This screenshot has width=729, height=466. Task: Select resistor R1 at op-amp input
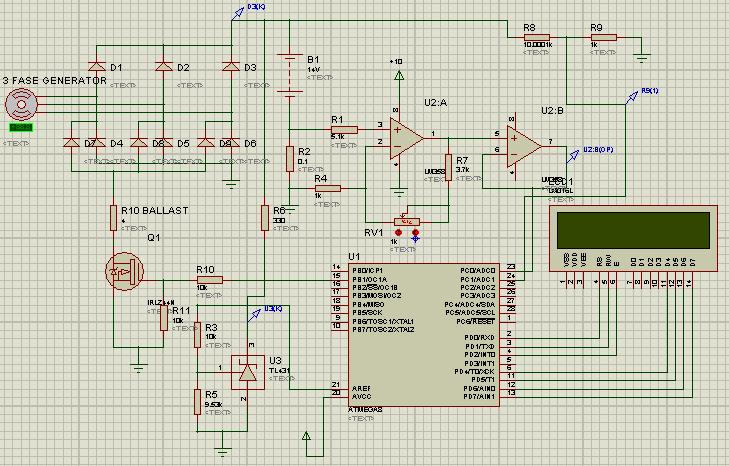(345, 130)
